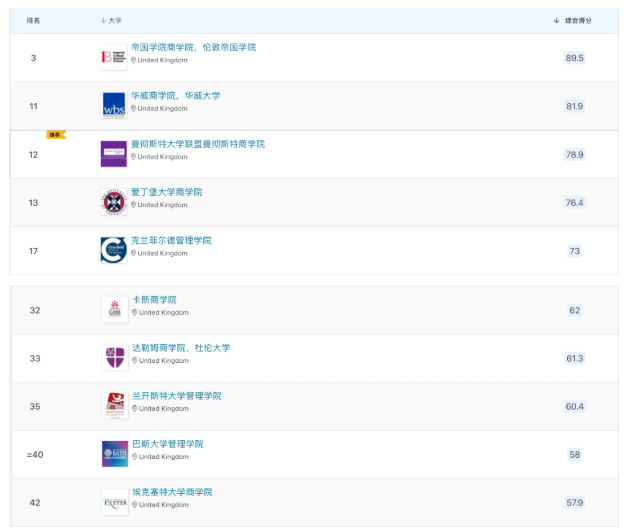The height and width of the screenshot is (528, 626).
Task: Open 华威商学院，华威大学 link
Action: pyautogui.click(x=176, y=95)
